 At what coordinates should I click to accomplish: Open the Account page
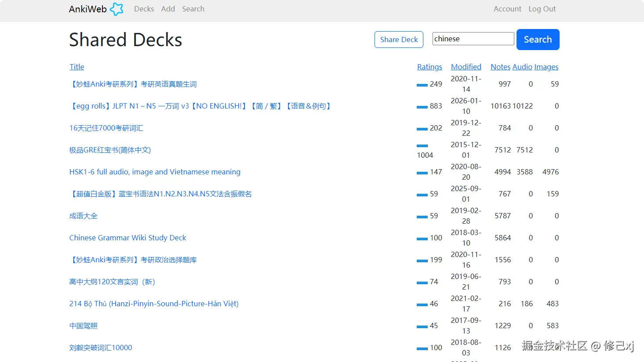(507, 9)
